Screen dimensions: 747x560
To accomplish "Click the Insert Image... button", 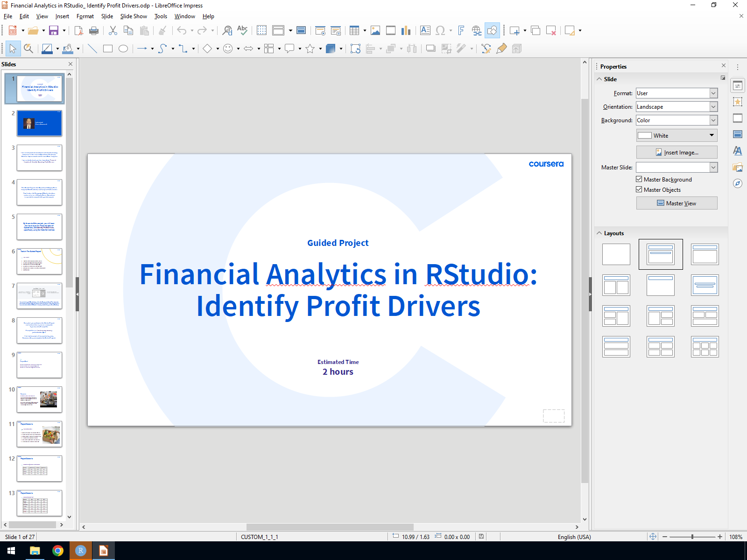I will 677,153.
